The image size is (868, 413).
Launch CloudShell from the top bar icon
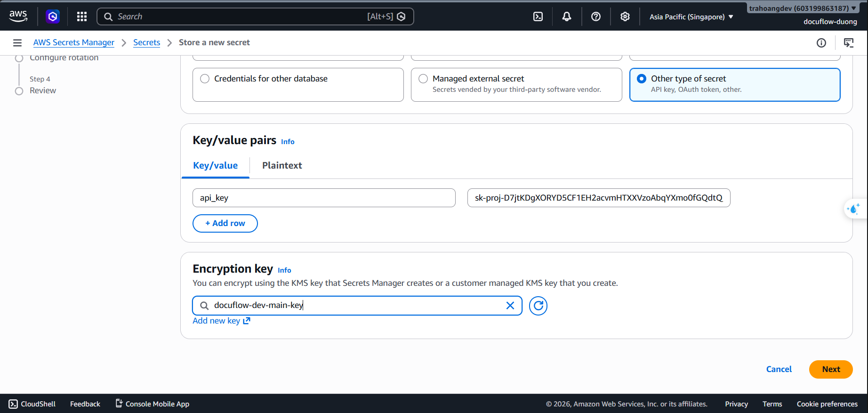coord(538,16)
